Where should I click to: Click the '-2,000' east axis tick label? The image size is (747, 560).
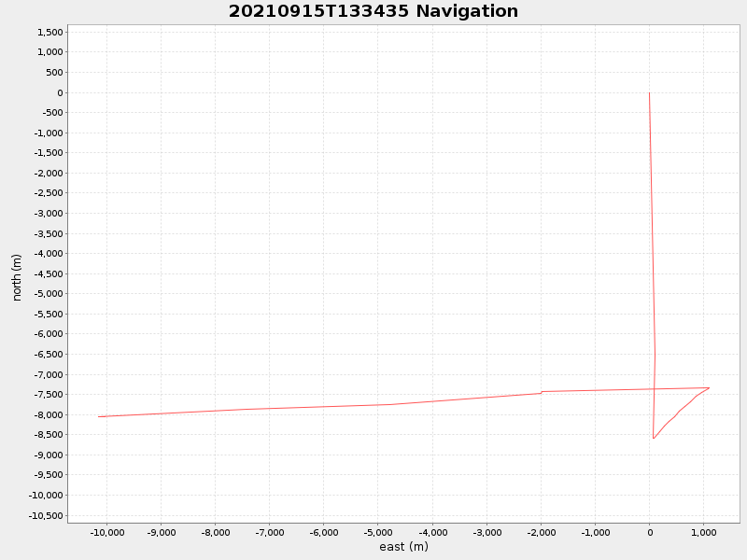click(541, 532)
